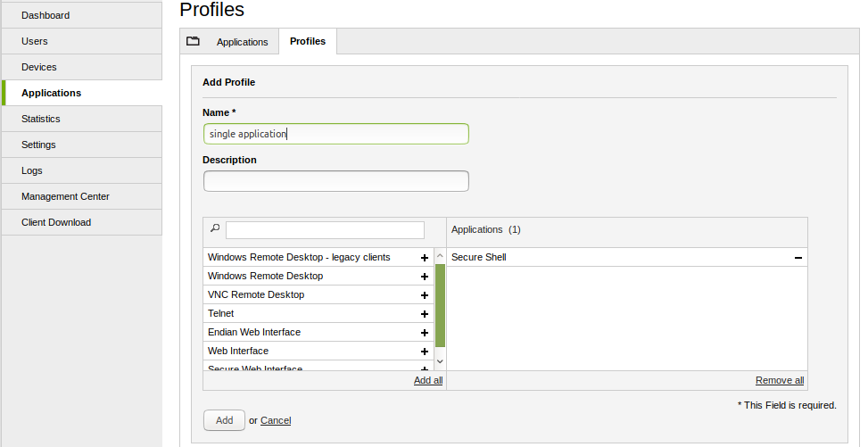
Task: Select the Profiles tab
Action: pyautogui.click(x=308, y=41)
